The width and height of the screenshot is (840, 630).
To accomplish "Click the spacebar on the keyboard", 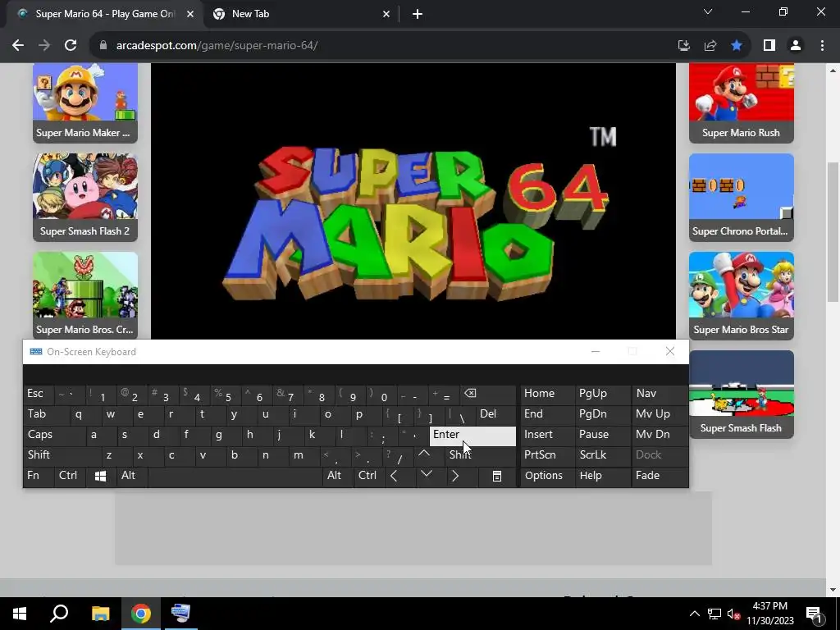I will coord(234,476).
